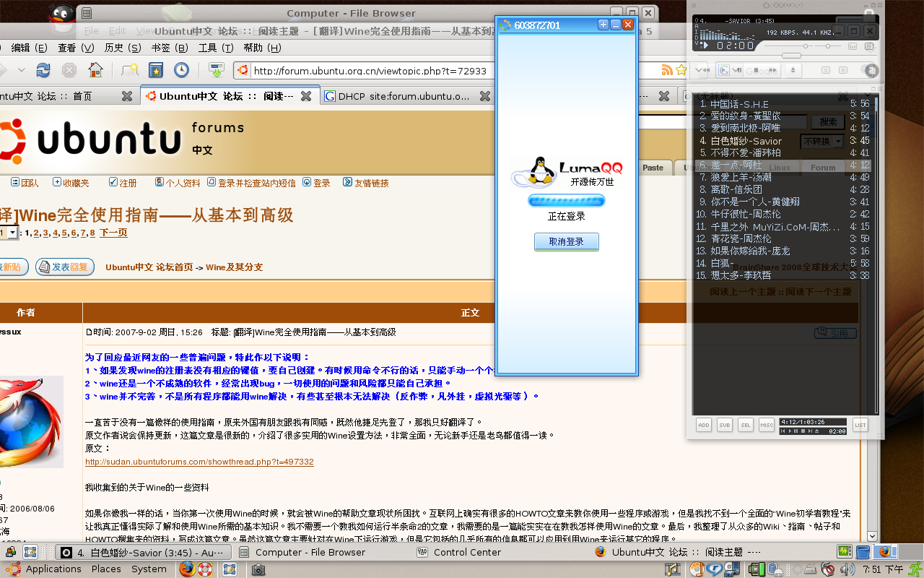
Task: Open Control Center taskbar button
Action: coord(500,552)
